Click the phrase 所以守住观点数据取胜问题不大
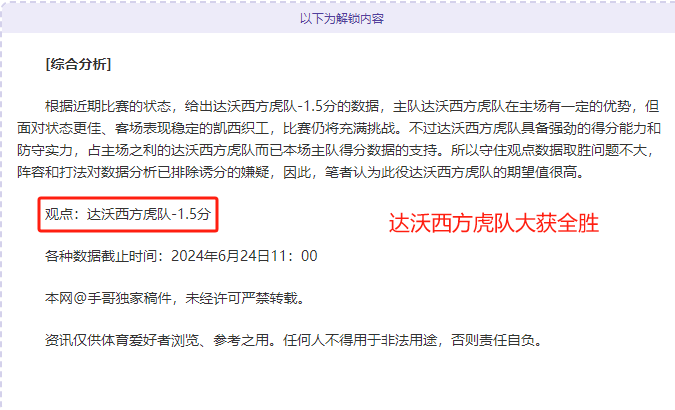This screenshot has width=675, height=410. [x=549, y=150]
